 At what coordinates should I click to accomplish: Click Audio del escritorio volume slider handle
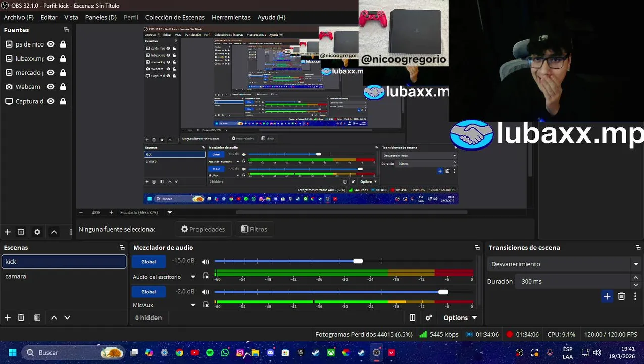tap(358, 261)
